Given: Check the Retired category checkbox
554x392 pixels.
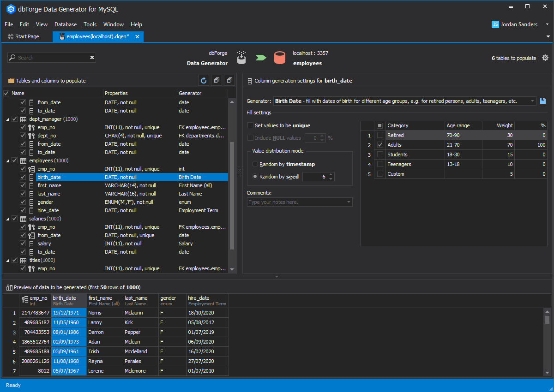Looking at the screenshot, I should (x=380, y=135).
